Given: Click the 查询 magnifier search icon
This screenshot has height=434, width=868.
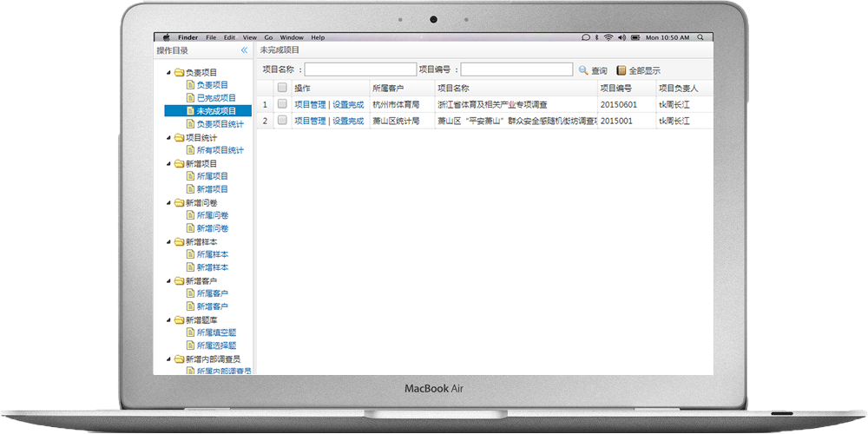Looking at the screenshot, I should (x=582, y=70).
